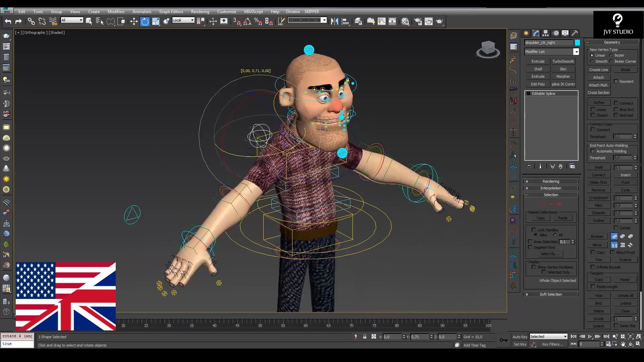Toggle Automatic Welding checkbox
This screenshot has width=644, height=362.
pos(592,151)
